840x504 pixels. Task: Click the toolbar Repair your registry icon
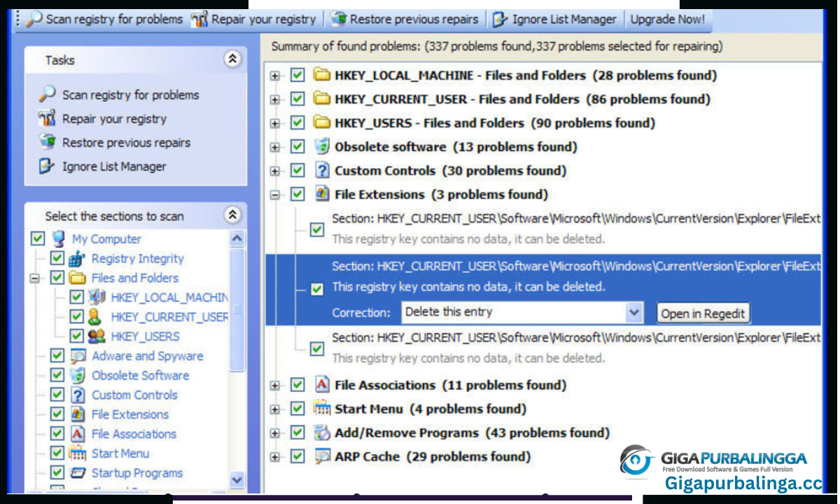[199, 20]
